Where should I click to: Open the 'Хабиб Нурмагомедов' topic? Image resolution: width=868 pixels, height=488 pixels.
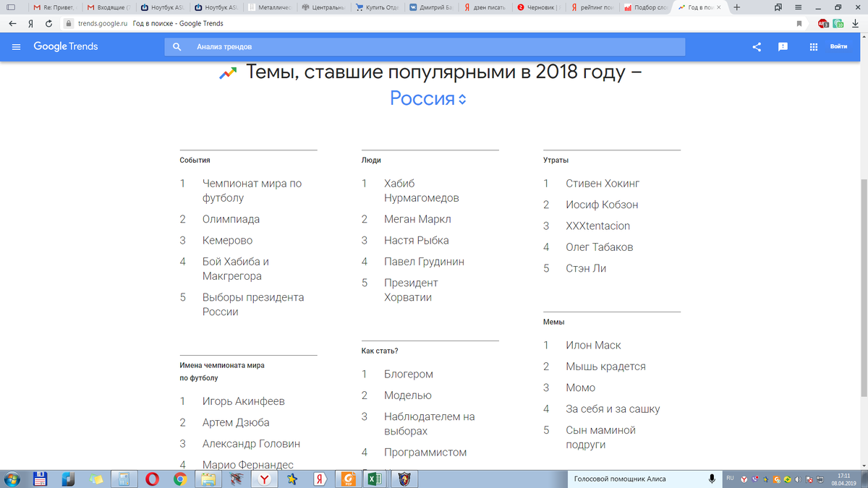click(x=421, y=191)
